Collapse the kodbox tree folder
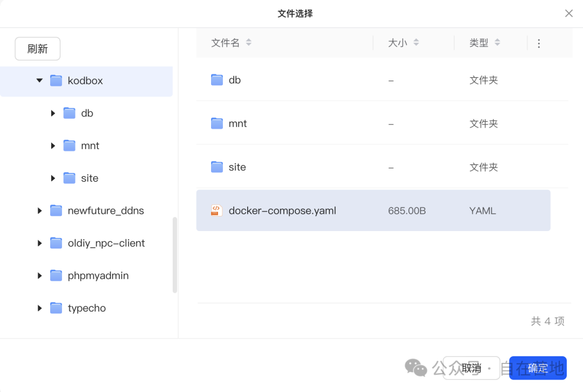The height and width of the screenshot is (392, 583). (x=39, y=80)
